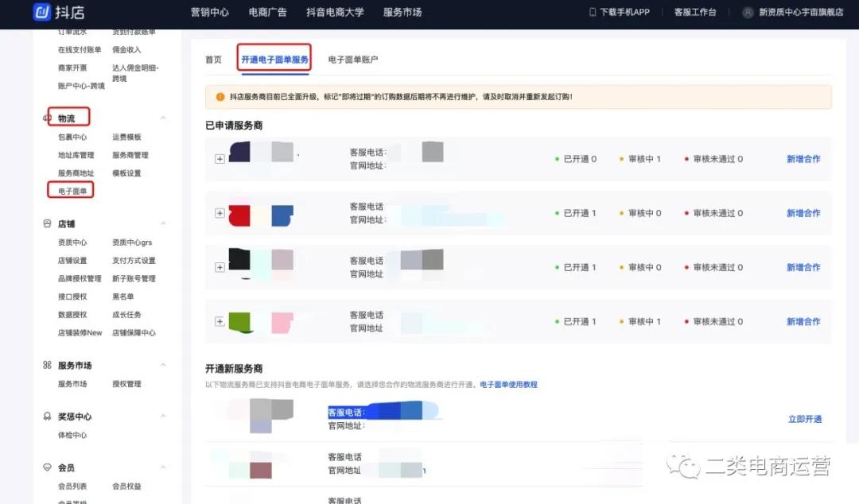
Task: Select 电子面单 in the sidebar
Action: [x=72, y=191]
